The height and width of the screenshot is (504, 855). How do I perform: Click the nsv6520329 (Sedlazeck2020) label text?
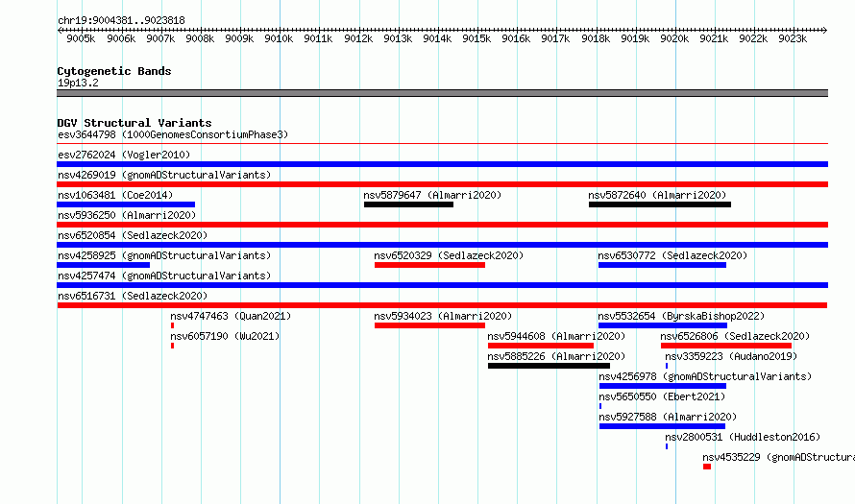449,255
